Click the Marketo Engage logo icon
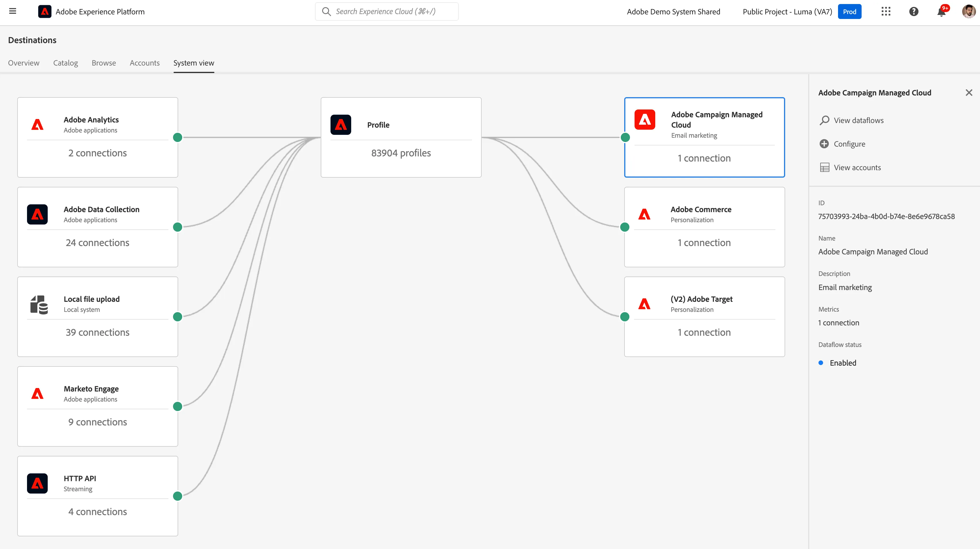Viewport: 980px width, 549px height. click(37, 394)
